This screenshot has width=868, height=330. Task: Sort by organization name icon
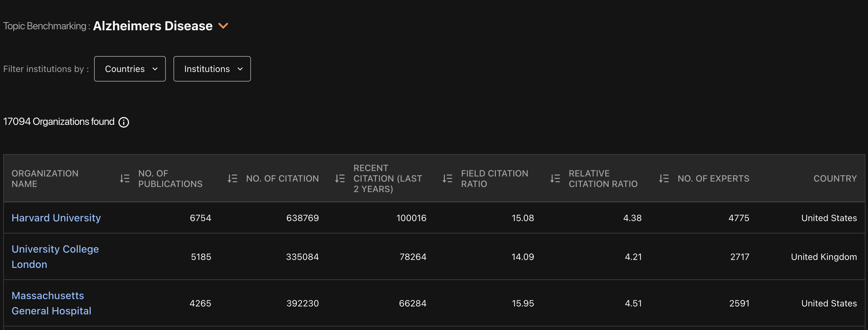pyautogui.click(x=124, y=178)
